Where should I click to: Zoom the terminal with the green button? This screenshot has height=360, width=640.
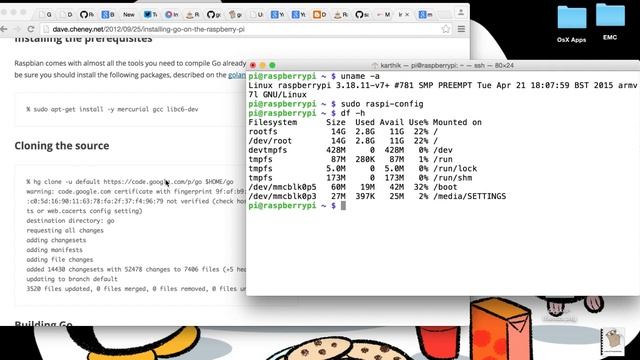(272, 65)
